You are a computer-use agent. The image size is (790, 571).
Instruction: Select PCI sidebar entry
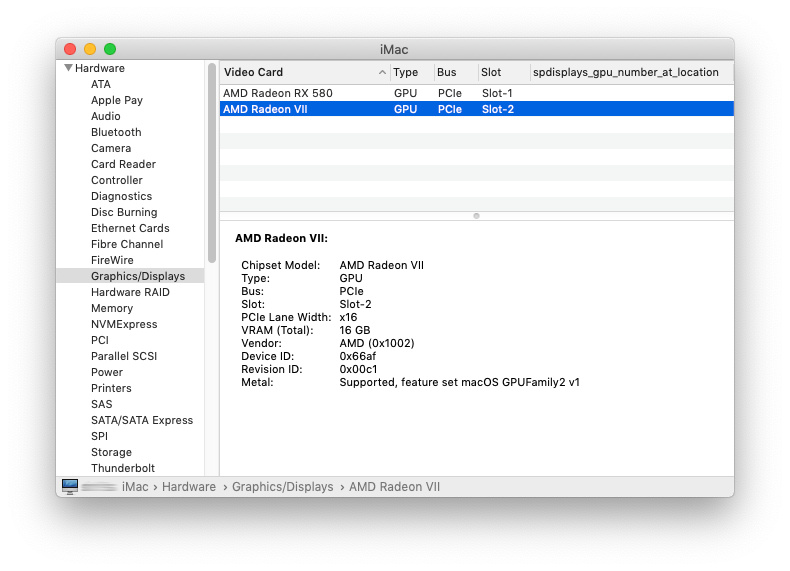pos(100,341)
